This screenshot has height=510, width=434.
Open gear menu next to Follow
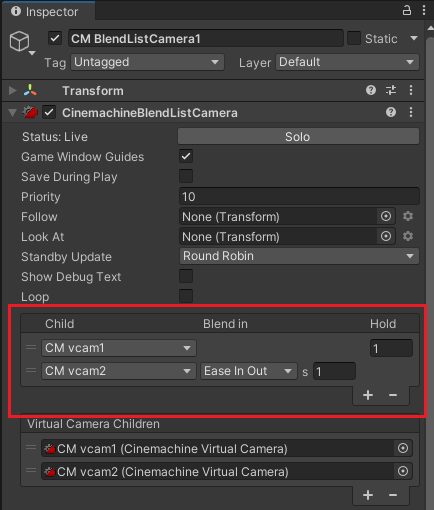pyautogui.click(x=408, y=216)
